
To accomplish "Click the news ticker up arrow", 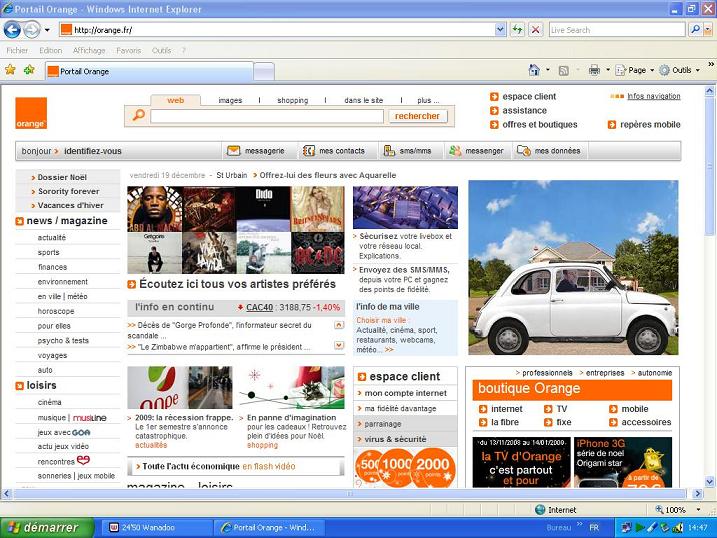I will coord(339,325).
